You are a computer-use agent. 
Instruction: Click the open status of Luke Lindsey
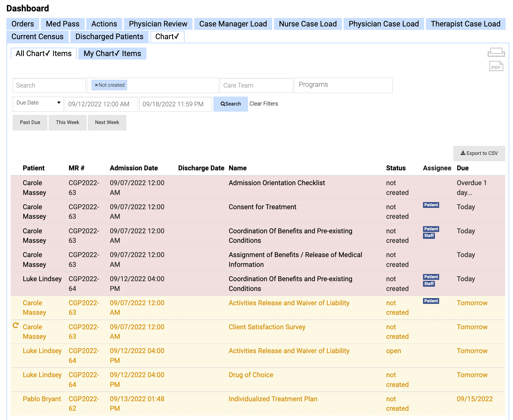pos(393,351)
